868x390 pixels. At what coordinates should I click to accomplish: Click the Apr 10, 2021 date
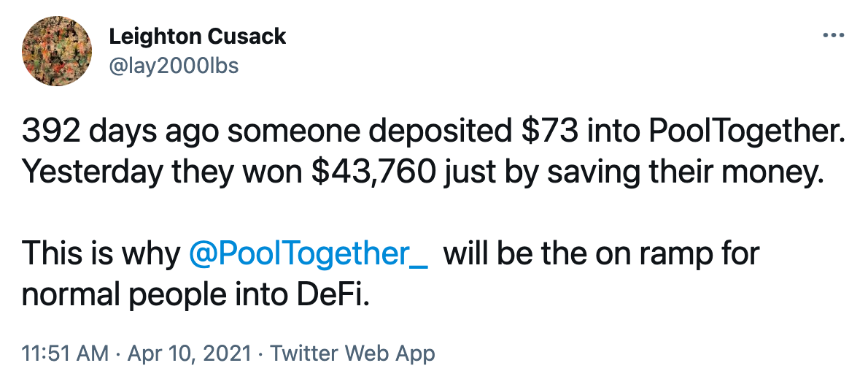pos(190,353)
